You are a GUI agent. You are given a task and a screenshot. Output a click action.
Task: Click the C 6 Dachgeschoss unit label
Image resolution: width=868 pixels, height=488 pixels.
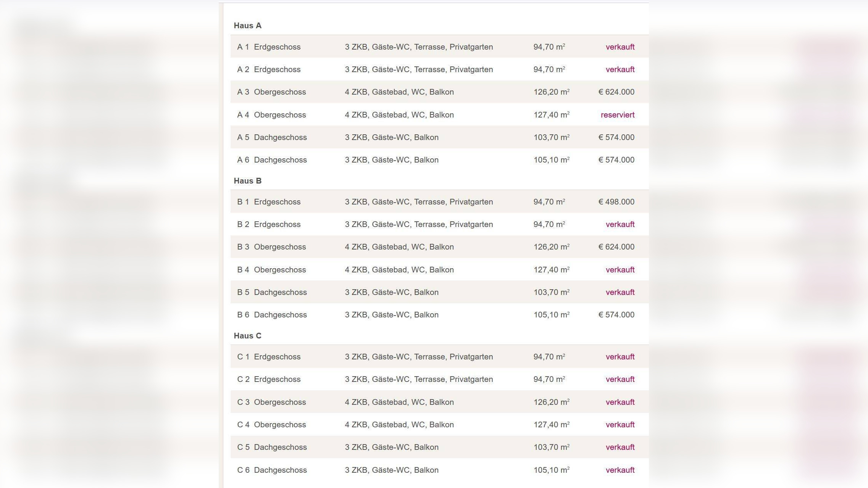(x=272, y=470)
